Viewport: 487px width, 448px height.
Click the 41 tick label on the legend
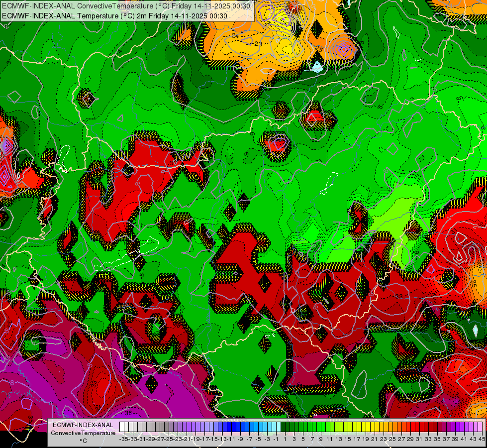click(x=464, y=439)
